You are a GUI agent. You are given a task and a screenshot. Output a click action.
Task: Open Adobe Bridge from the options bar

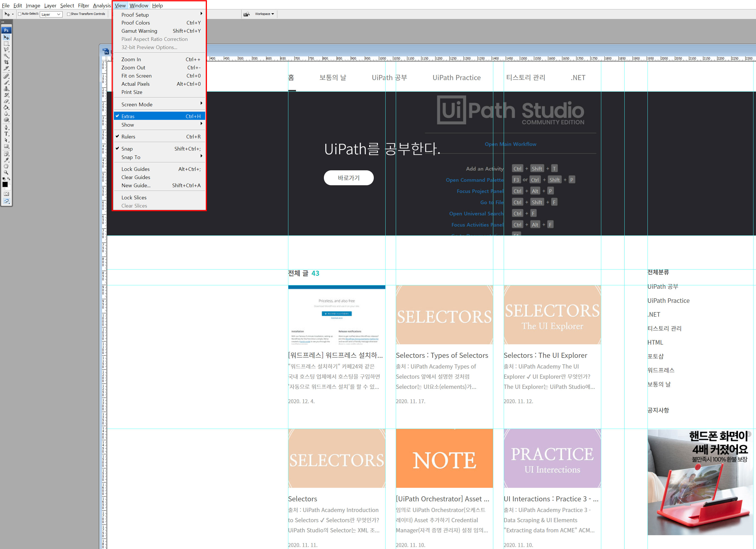(247, 14)
